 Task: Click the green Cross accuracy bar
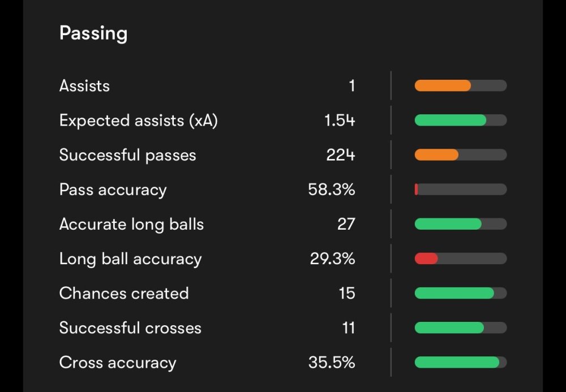tap(457, 363)
